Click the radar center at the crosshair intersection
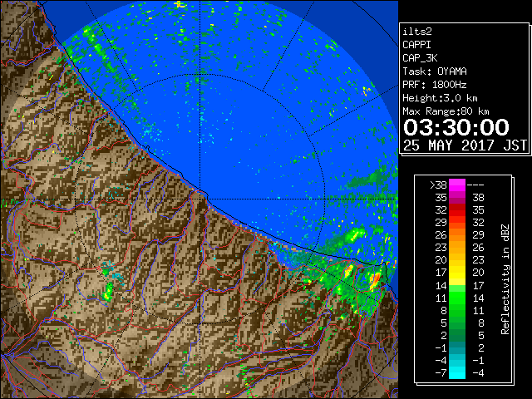Viewport: 532px width, 399px height. click(x=199, y=199)
